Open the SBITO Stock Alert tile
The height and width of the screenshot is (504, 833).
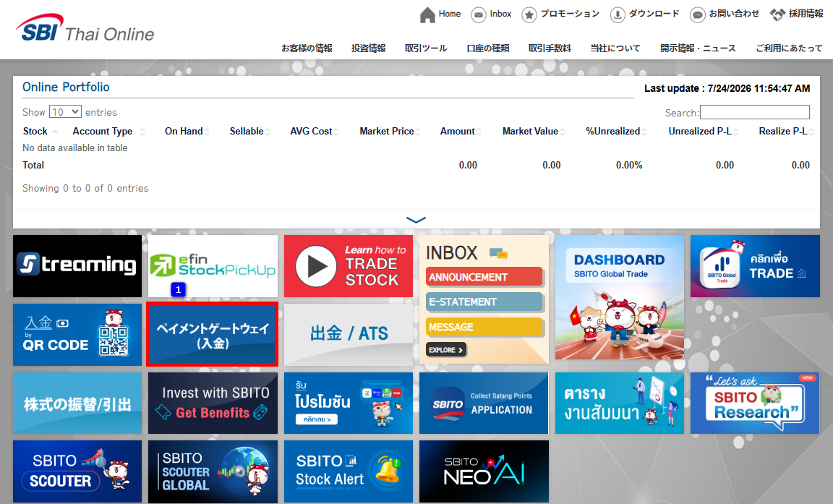click(348, 471)
